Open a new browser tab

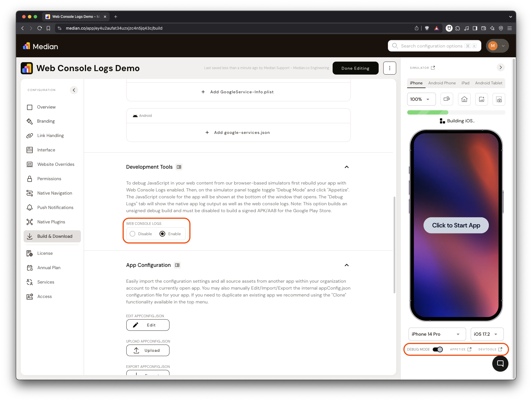pos(116,17)
